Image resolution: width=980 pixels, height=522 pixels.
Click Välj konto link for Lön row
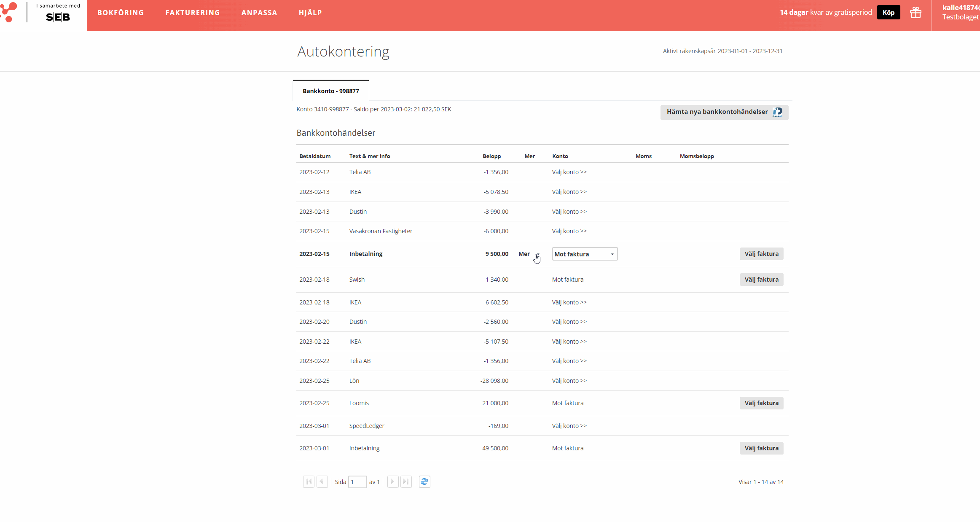(x=569, y=381)
